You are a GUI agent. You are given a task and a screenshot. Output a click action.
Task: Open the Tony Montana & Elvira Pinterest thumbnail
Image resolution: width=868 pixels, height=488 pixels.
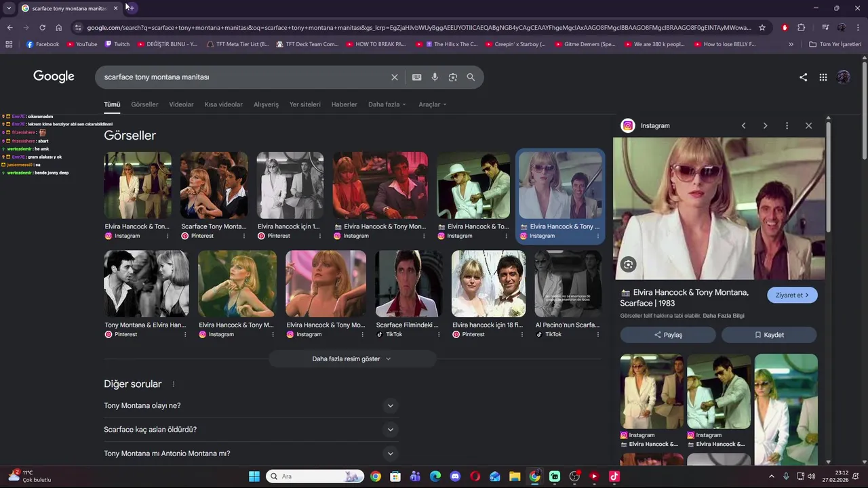click(x=146, y=283)
